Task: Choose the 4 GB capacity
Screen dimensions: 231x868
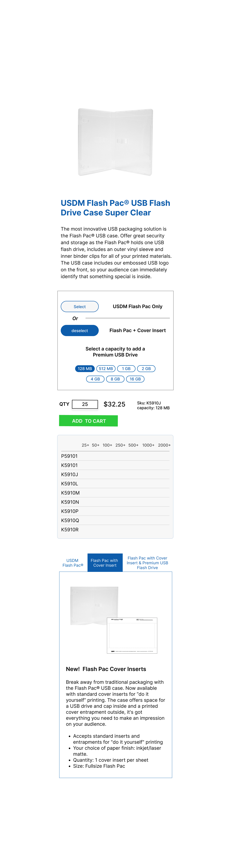Action: click(x=95, y=379)
